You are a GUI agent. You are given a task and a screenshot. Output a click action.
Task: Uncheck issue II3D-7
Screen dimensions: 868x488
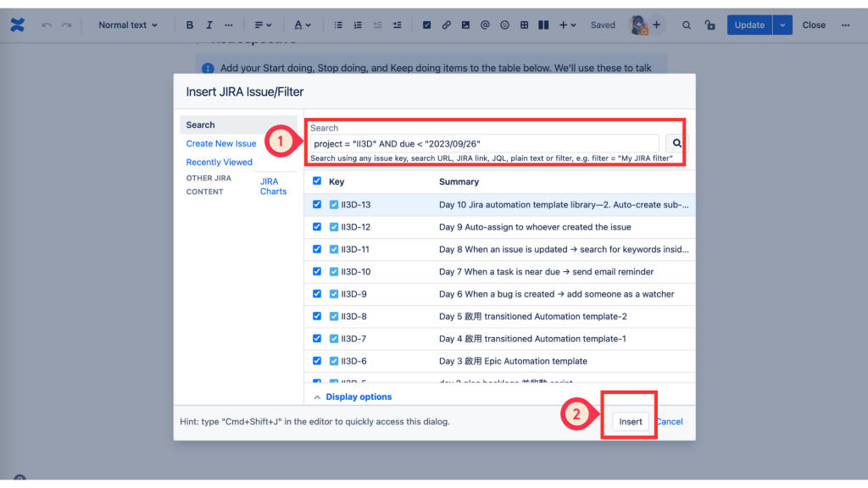pos(317,338)
